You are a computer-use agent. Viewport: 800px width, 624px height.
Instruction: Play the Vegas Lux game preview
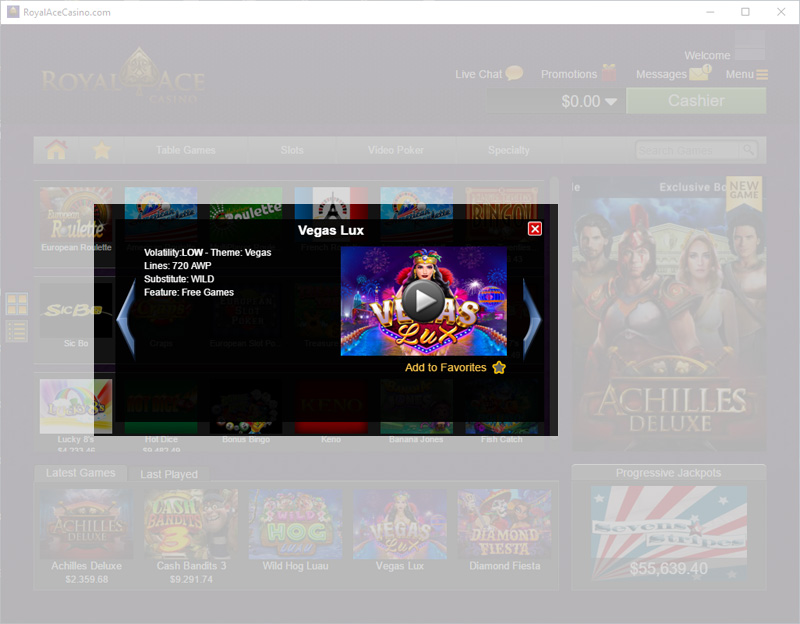click(x=423, y=301)
